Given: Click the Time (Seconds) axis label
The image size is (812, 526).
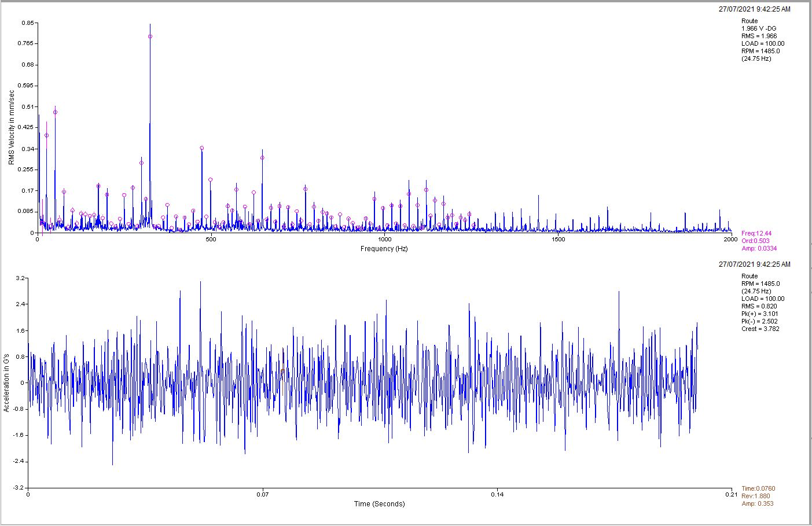Looking at the screenshot, I should pos(380,504).
